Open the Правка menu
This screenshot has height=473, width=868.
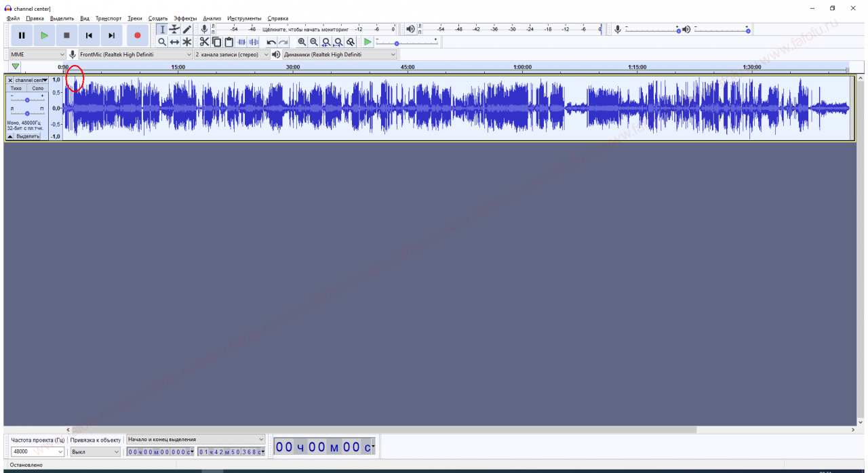(x=35, y=18)
